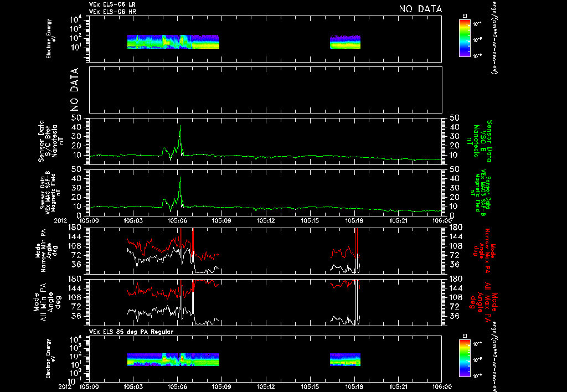Click the 105:03 tick label under the 85 deg PA panel
The height and width of the screenshot is (392, 567).
[x=133, y=386]
